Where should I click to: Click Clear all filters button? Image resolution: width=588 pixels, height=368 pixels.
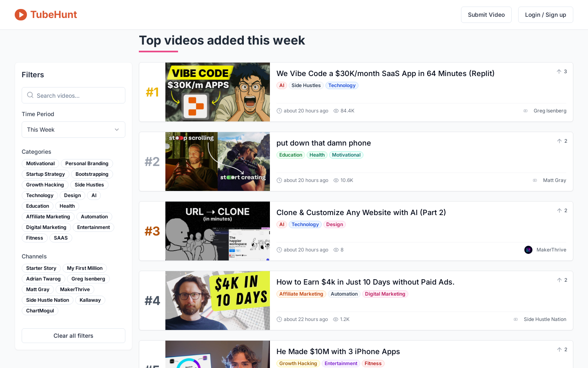click(73, 336)
